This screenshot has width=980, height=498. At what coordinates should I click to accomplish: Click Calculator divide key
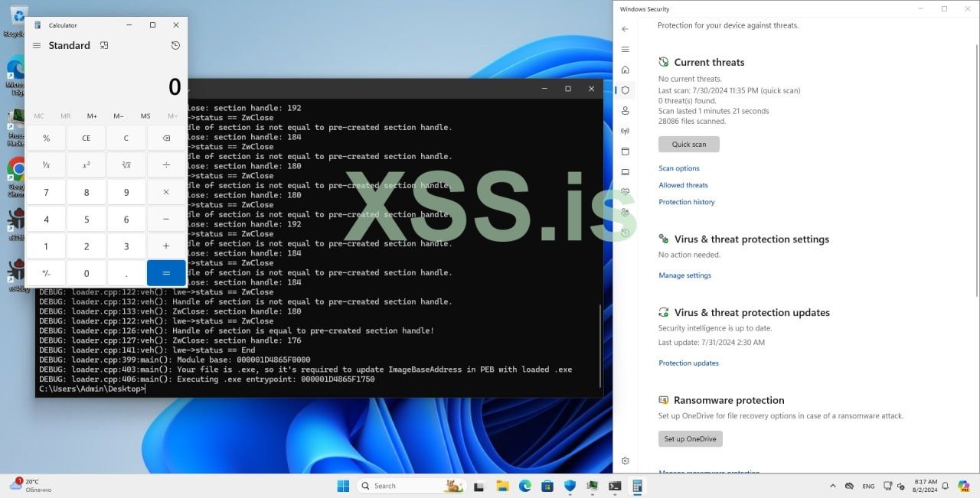[x=166, y=165]
